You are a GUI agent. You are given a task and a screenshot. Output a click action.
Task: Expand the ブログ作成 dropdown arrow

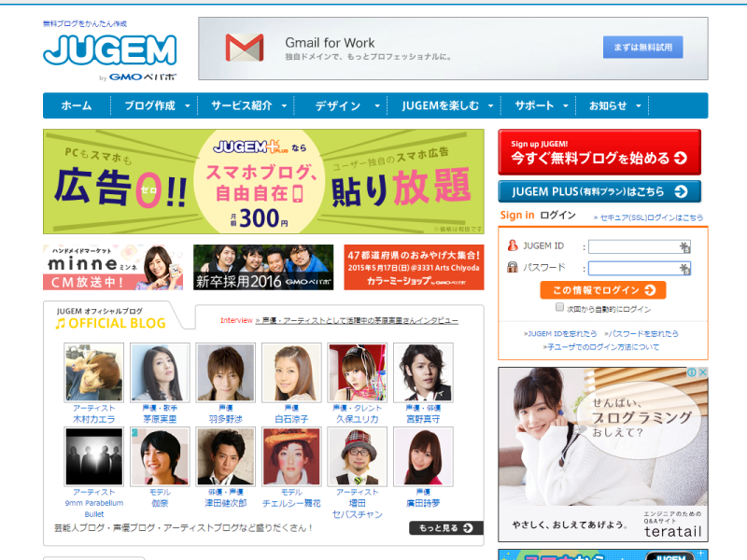tap(188, 105)
